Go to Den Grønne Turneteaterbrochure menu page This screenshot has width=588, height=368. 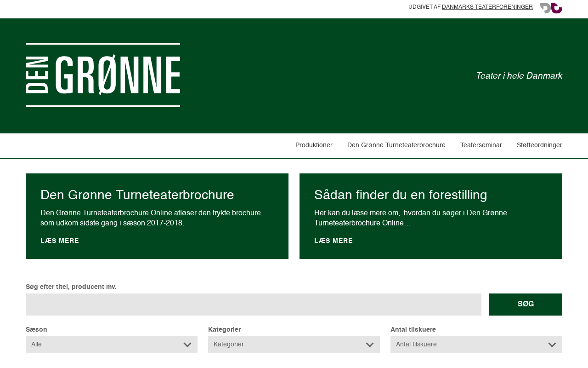coord(396,145)
